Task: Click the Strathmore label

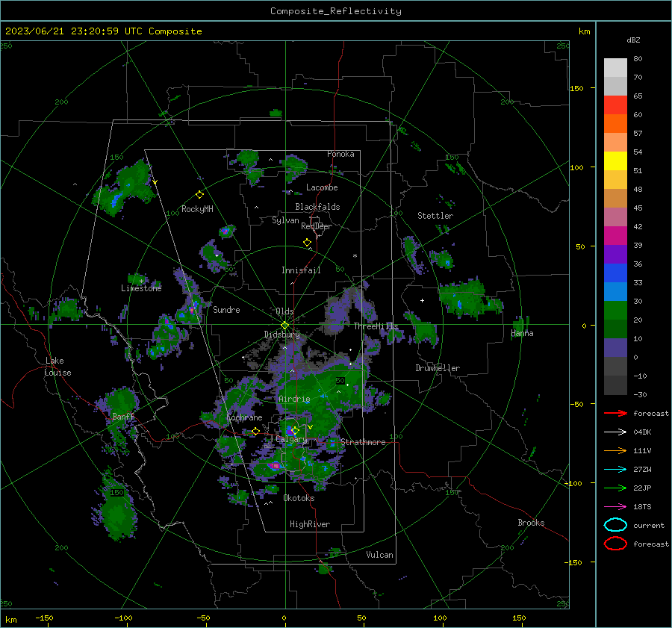Action: [363, 442]
